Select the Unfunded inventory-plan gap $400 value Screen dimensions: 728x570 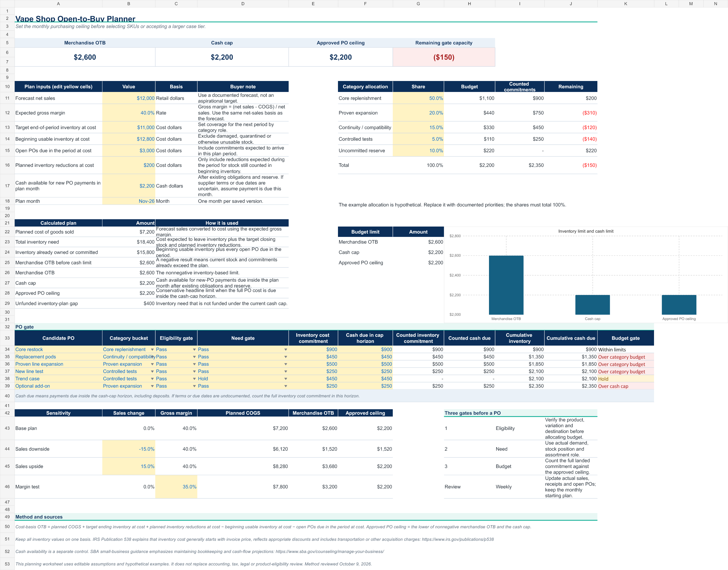(x=128, y=303)
